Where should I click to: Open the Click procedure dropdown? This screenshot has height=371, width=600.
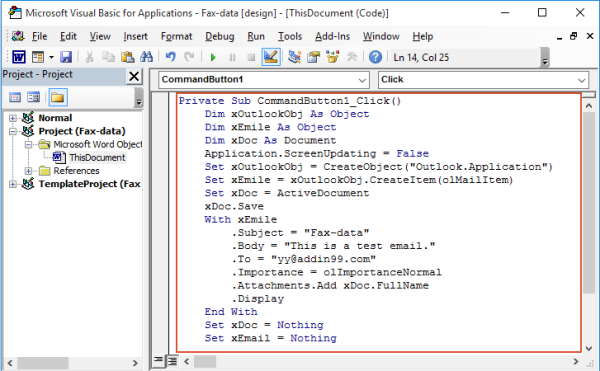click(x=484, y=80)
